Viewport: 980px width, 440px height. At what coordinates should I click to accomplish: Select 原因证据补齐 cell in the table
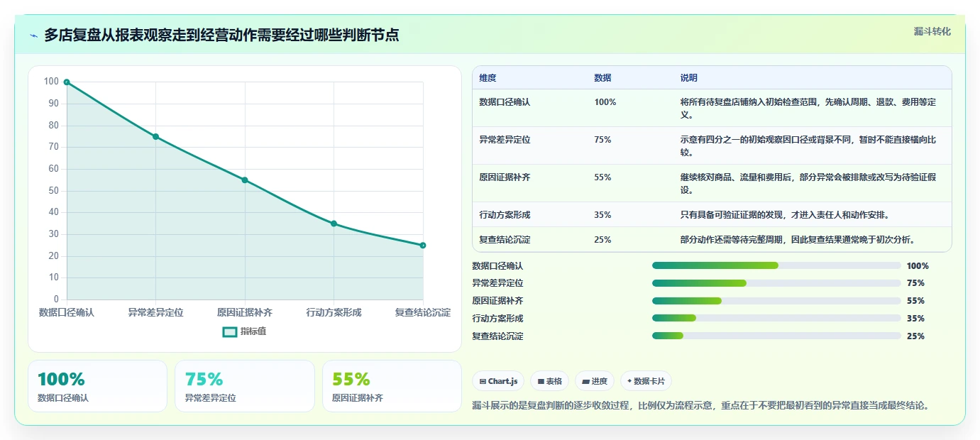(x=505, y=177)
